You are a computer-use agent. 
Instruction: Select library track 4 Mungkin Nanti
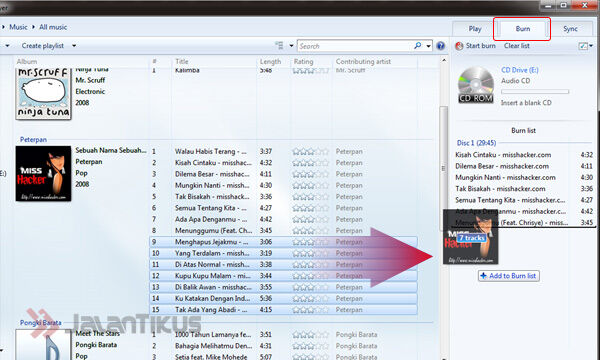212,185
